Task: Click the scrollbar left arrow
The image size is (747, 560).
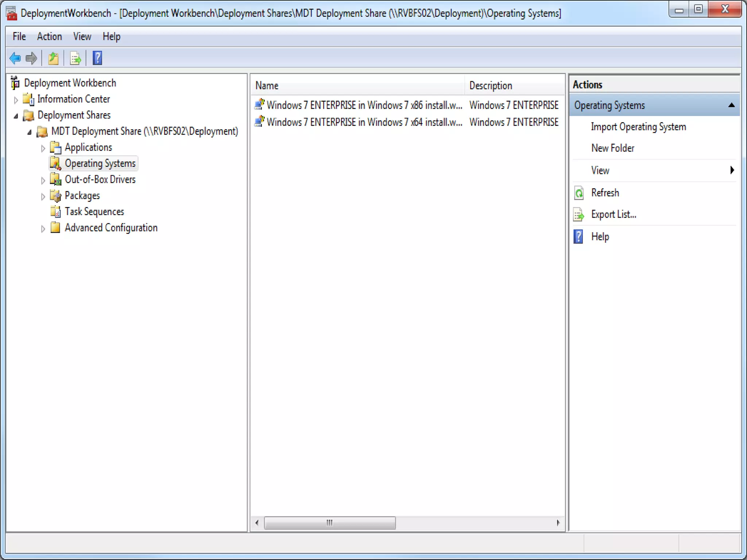Action: [257, 523]
